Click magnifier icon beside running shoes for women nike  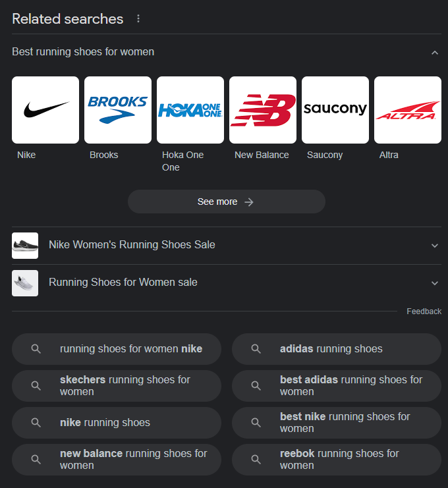tap(36, 349)
